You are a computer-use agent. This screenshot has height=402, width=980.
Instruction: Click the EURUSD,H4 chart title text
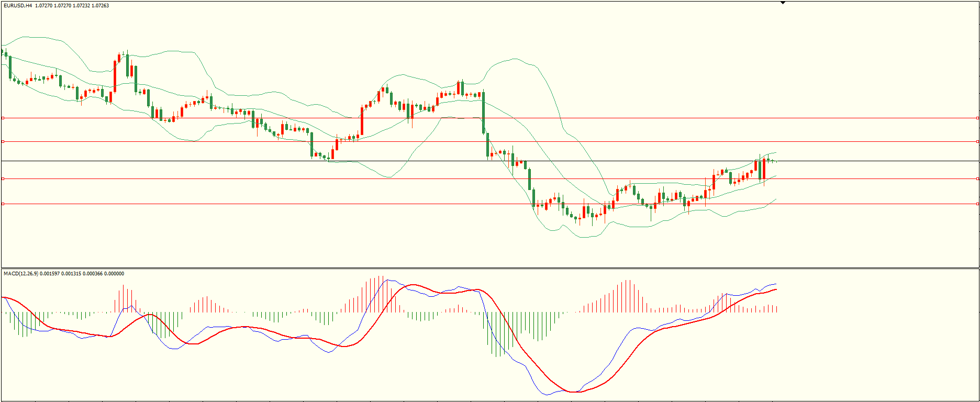tap(18, 6)
